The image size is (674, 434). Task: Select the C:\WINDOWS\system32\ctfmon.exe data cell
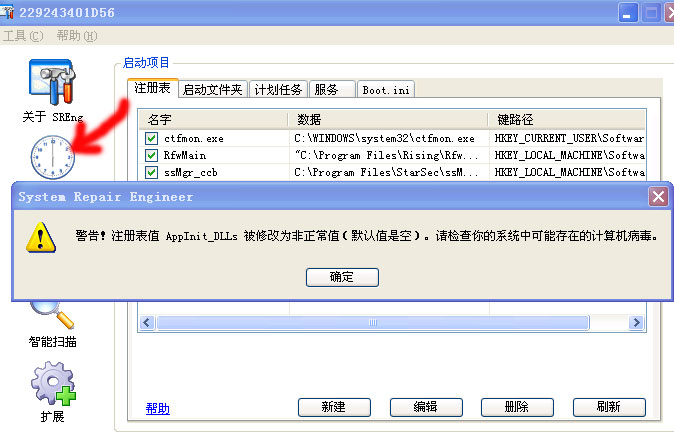(x=384, y=138)
